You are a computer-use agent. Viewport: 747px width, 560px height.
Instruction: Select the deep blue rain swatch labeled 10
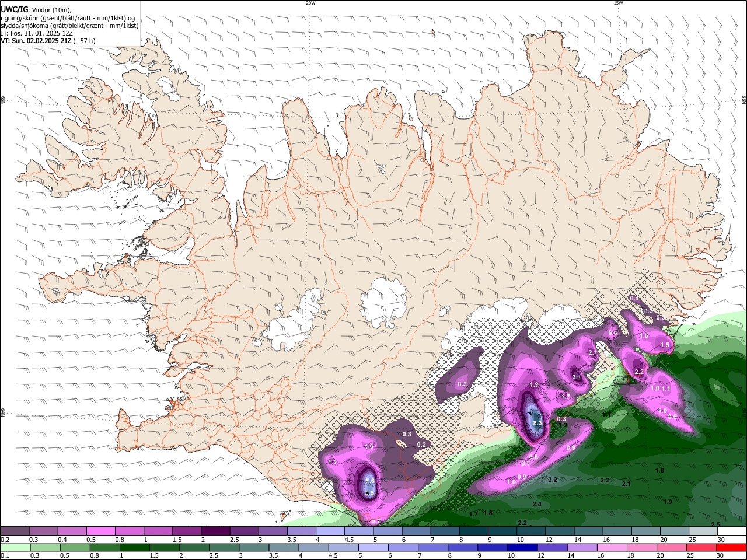click(522, 548)
